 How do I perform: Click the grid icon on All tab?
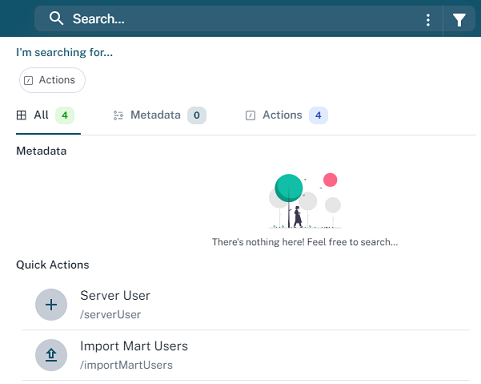[x=21, y=115]
